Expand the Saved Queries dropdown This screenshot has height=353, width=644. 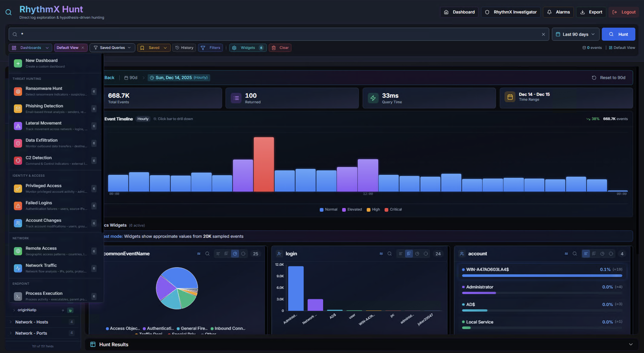pyautogui.click(x=112, y=48)
